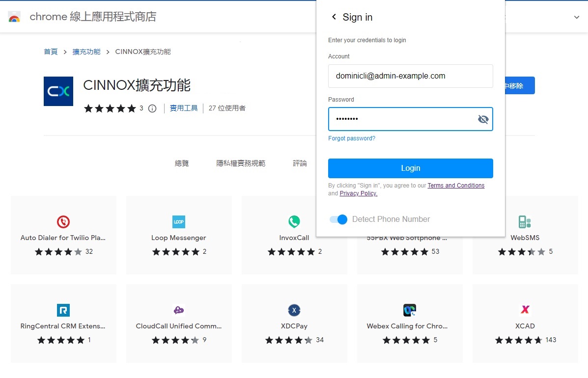The width and height of the screenshot is (588, 378).
Task: Click the CINNOX extension logo icon
Action: tap(58, 91)
